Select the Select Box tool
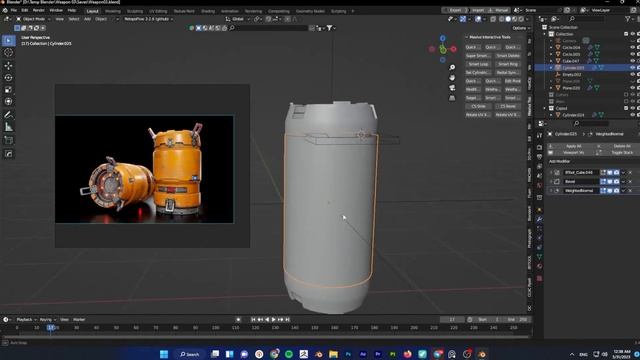Screen dimensions: 640x360 (x=8, y=40)
